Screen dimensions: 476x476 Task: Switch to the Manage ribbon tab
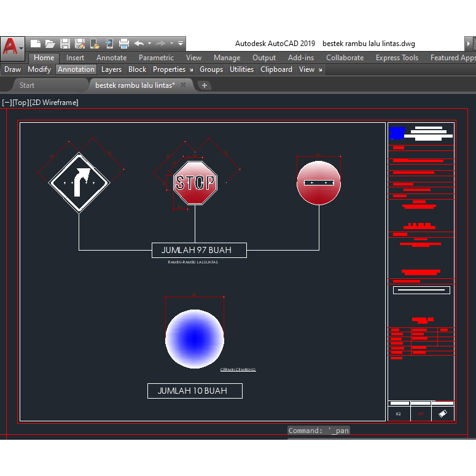[227, 58]
